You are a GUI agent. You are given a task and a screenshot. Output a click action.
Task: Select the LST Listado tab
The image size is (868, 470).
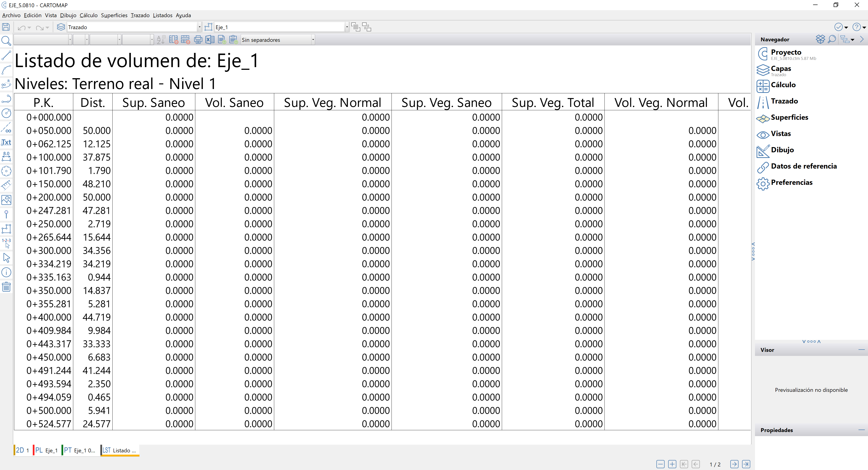tap(120, 450)
